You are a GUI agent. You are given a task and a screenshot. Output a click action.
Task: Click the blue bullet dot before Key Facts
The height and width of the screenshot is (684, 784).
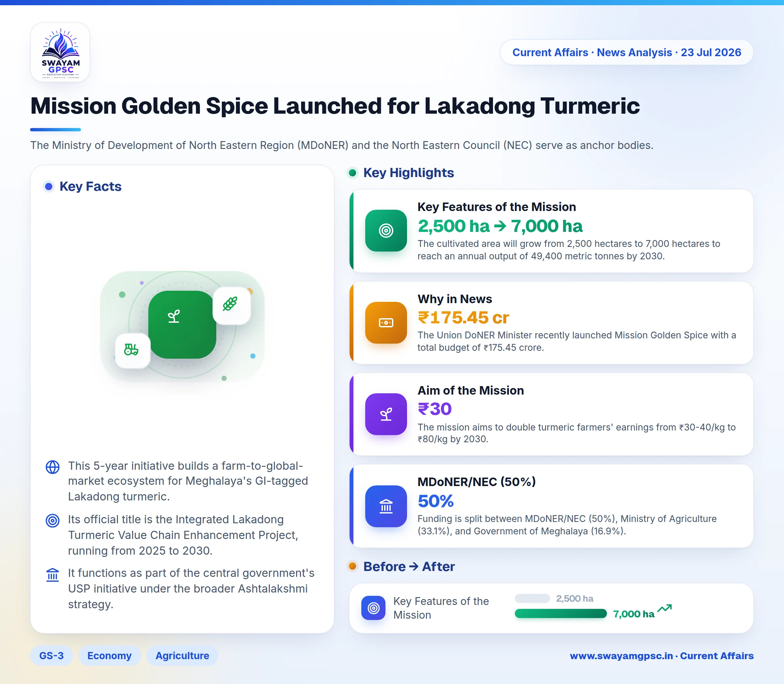[48, 187]
